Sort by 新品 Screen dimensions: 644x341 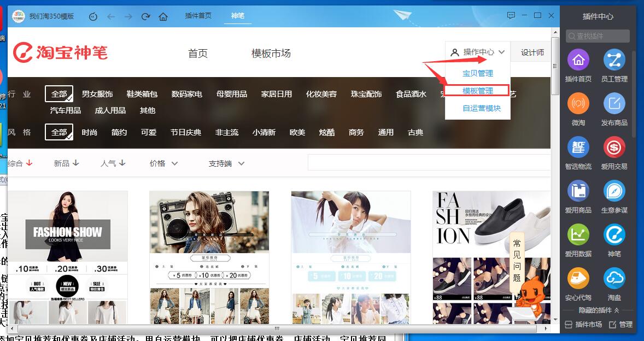(66, 163)
